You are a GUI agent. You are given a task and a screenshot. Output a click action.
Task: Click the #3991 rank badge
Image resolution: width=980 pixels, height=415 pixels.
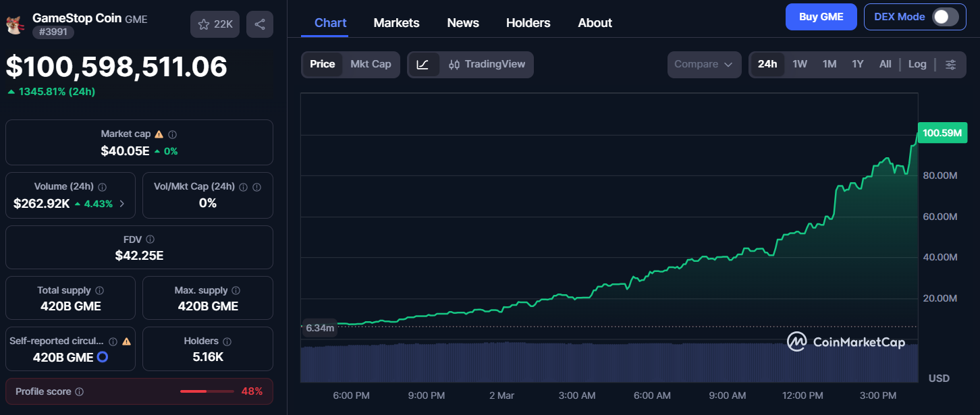click(53, 32)
